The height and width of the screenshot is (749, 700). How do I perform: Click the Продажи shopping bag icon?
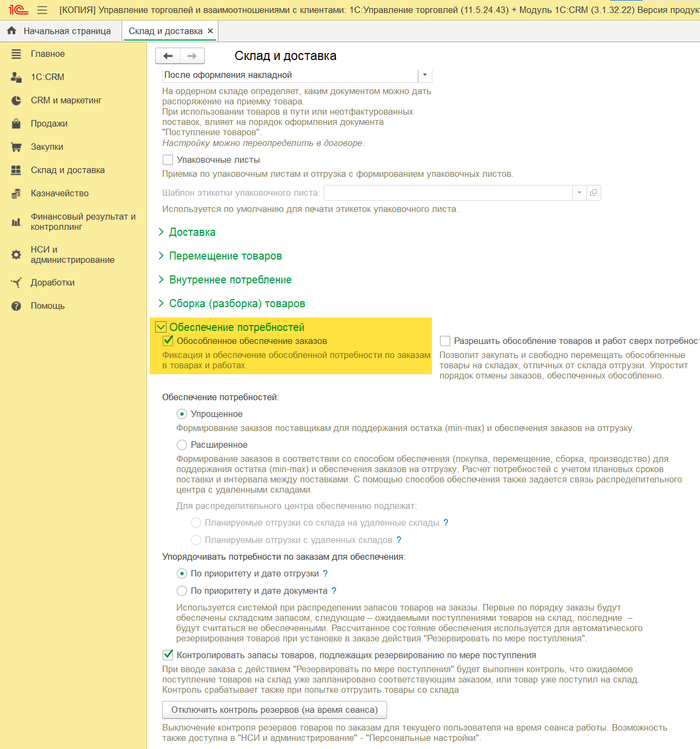pos(16,124)
